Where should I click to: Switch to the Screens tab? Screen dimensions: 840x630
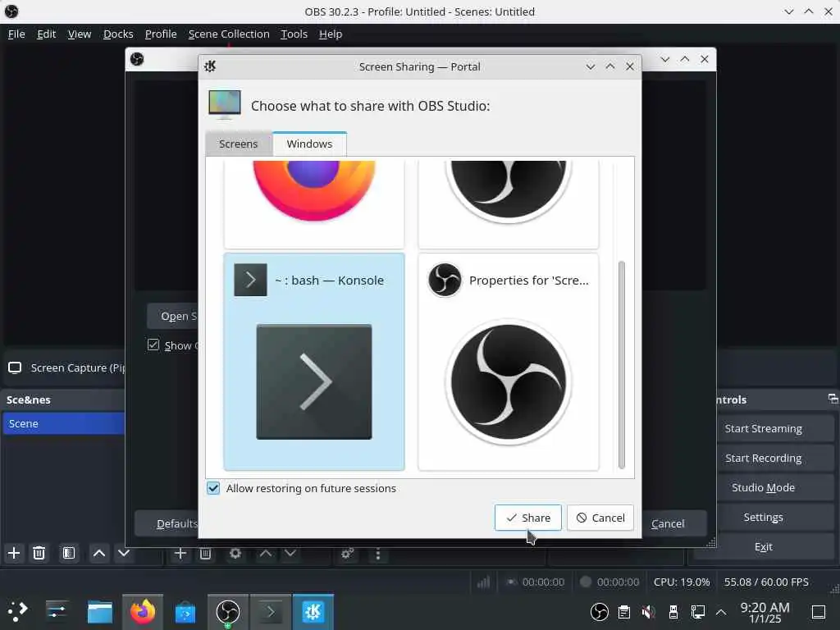[239, 144]
